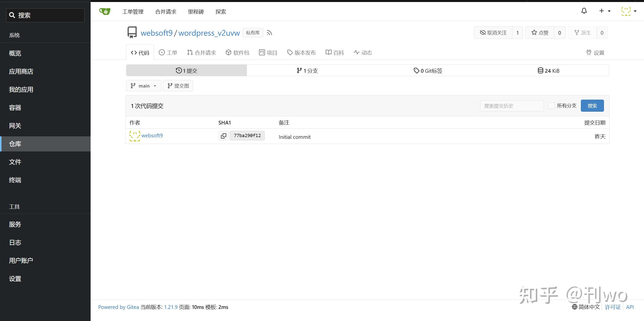The height and width of the screenshot is (321, 644).
Task: Open the API link in the footer
Action: tap(630, 307)
